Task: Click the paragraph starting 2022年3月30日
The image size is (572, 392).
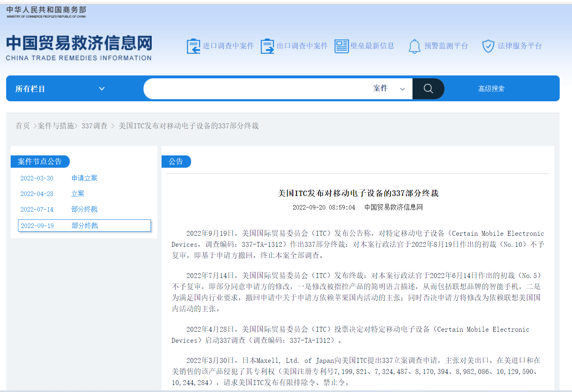Action: [x=356, y=371]
